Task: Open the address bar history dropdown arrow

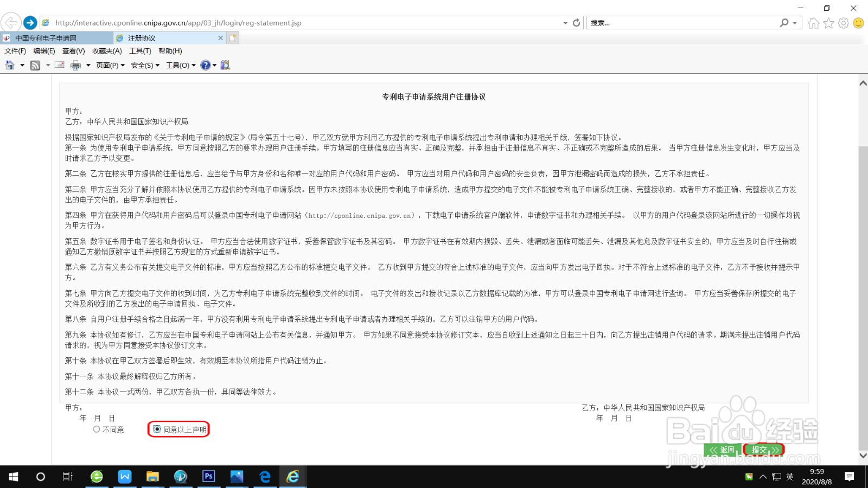Action: tap(565, 23)
